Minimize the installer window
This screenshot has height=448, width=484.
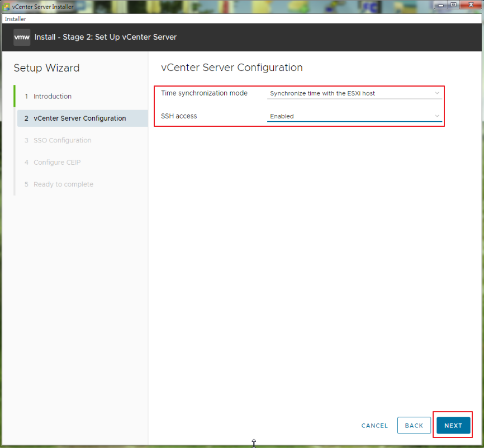point(441,5)
